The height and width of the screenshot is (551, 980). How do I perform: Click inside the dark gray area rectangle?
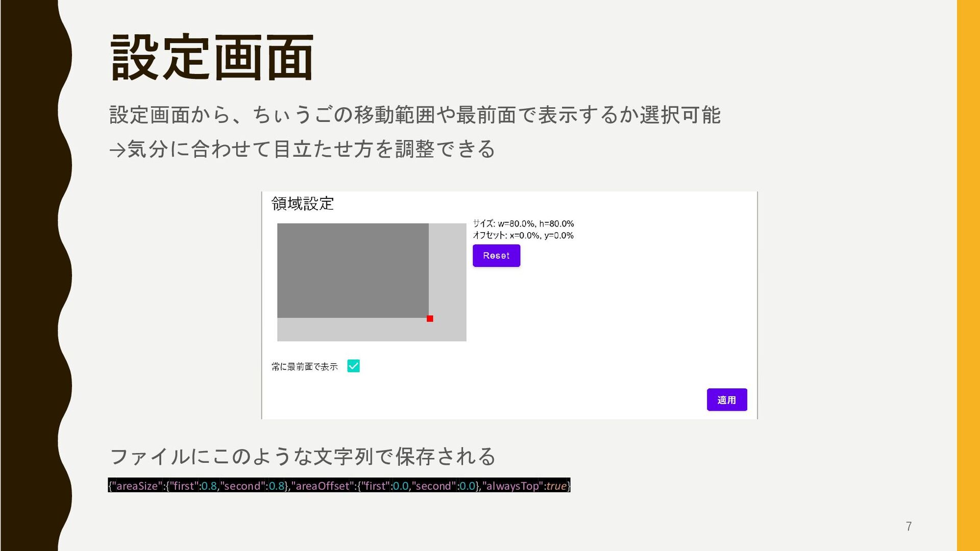pyautogui.click(x=352, y=270)
